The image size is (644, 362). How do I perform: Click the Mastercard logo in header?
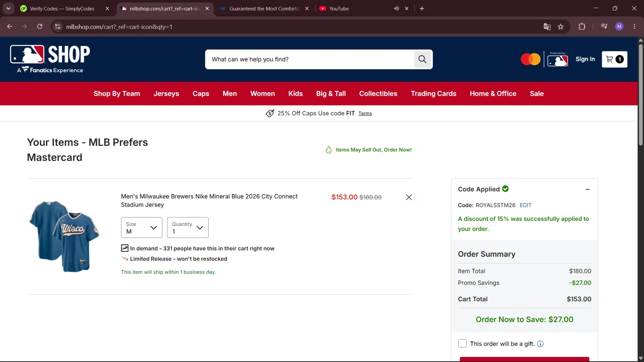coord(531,59)
